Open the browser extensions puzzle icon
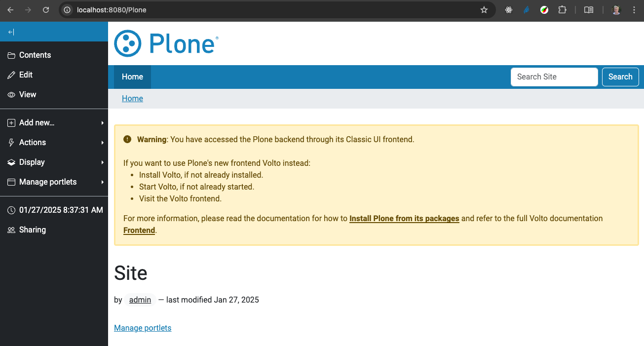Viewport: 644px width, 346px height. (562, 10)
